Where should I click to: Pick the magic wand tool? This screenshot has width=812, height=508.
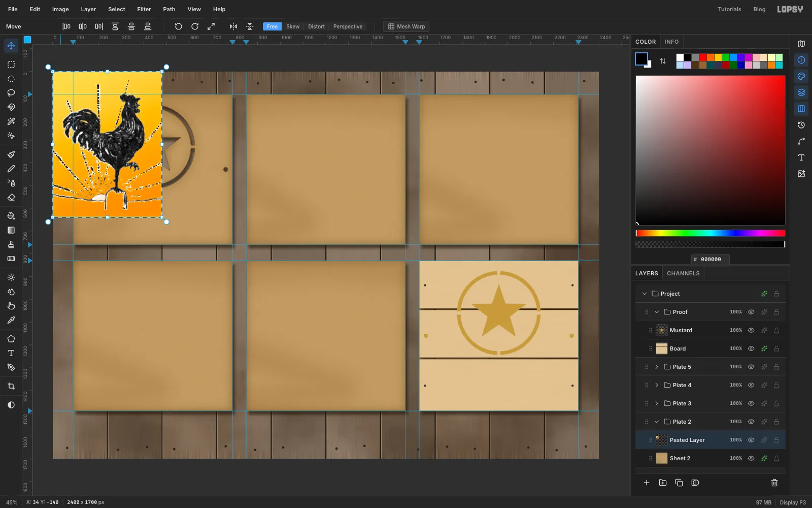11,121
